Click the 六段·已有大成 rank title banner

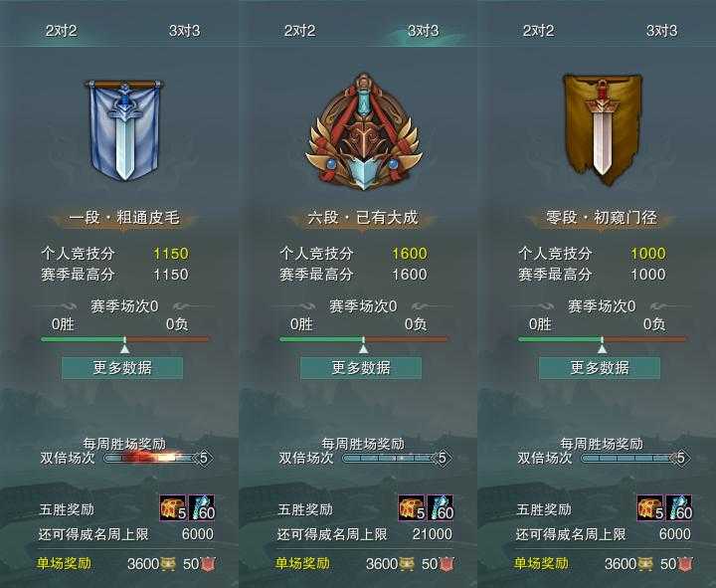363,218
